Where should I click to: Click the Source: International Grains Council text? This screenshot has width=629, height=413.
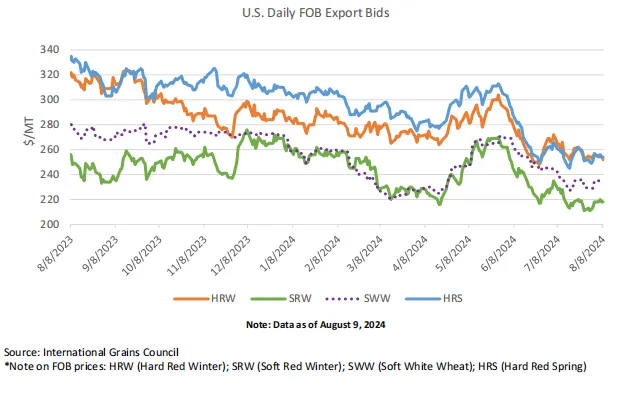click(91, 352)
